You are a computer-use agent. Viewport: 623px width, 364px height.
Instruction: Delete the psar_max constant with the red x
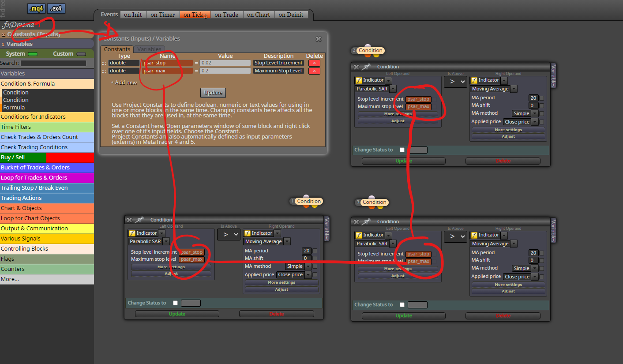pyautogui.click(x=314, y=71)
